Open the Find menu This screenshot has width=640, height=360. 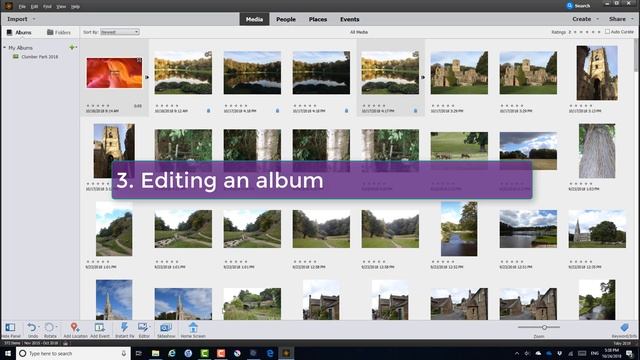click(x=47, y=7)
